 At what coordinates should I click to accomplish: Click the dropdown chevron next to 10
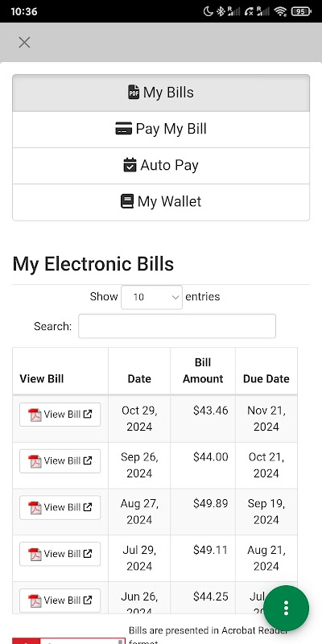[x=175, y=297]
